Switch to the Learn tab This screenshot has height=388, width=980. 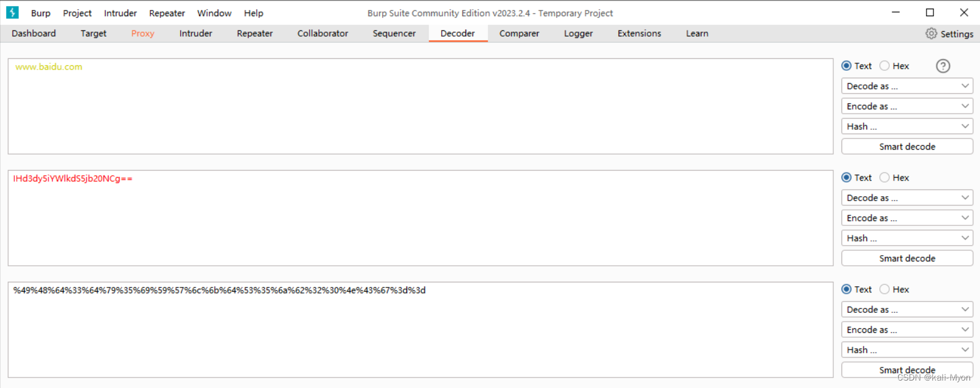tap(697, 34)
